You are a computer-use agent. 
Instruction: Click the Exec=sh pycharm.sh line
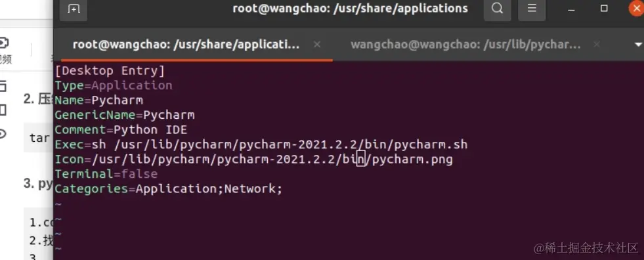261,144
